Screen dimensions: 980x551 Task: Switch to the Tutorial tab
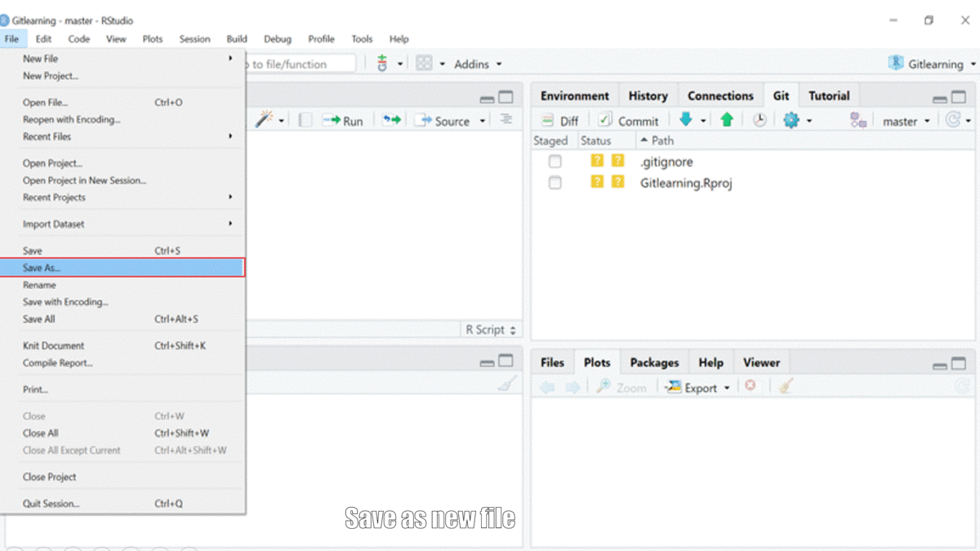829,96
